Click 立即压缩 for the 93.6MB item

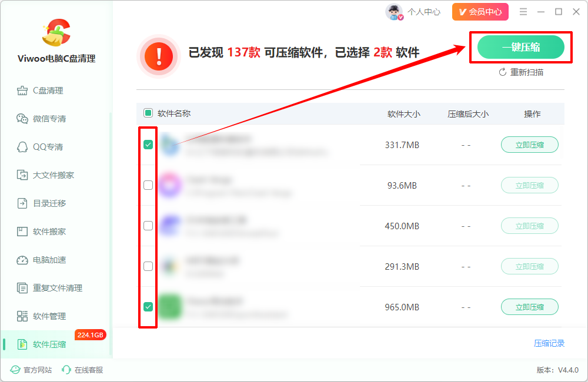coord(530,185)
